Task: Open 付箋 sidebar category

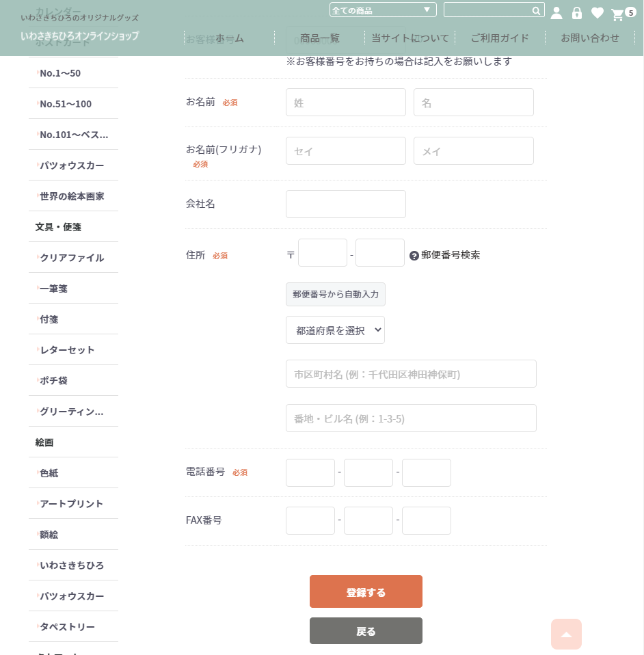Action: pyautogui.click(x=74, y=319)
